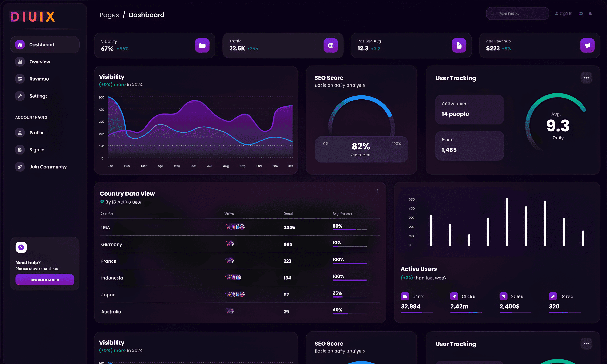Image resolution: width=607 pixels, height=364 pixels.
Task: Open User Tracking three-dot options menu
Action: click(586, 78)
